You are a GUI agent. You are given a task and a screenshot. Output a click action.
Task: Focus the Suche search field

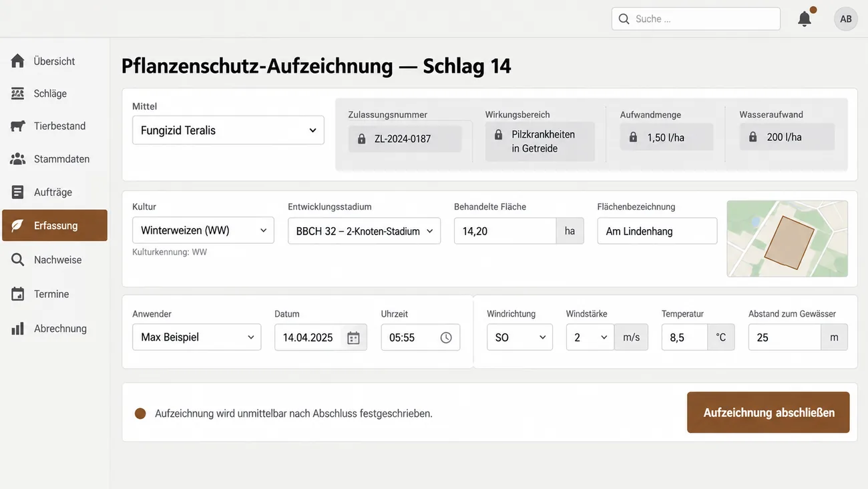click(696, 19)
